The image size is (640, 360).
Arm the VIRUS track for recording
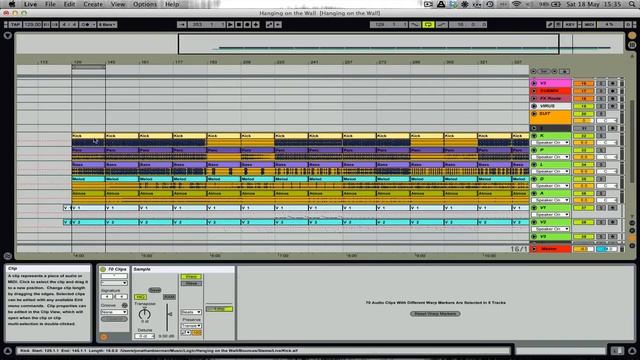(612, 106)
